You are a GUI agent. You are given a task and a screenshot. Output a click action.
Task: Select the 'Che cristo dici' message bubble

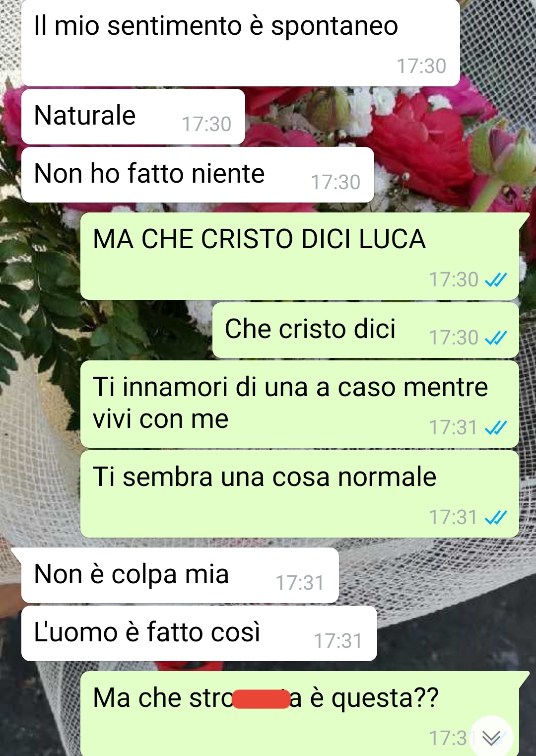(x=366, y=330)
